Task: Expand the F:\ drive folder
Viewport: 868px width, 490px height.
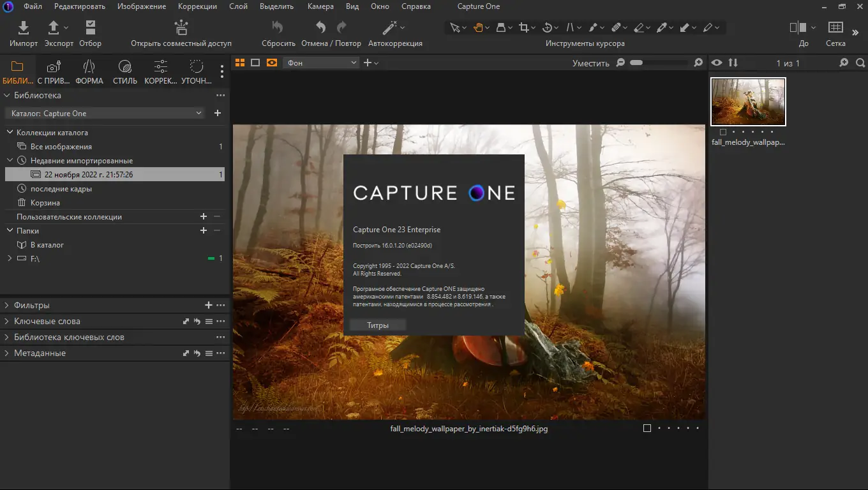Action: pyautogui.click(x=10, y=258)
